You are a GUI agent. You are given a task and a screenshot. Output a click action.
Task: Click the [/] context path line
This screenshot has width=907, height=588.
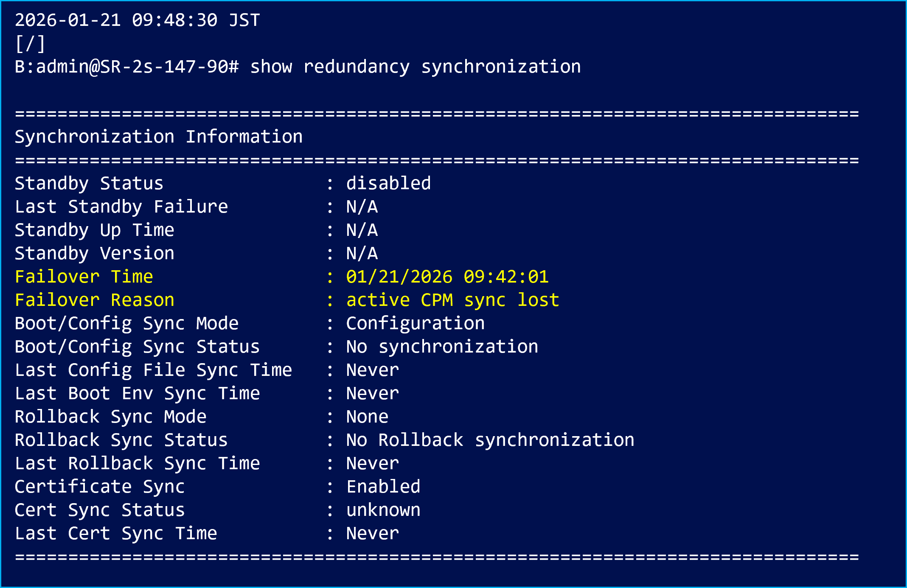[30, 44]
